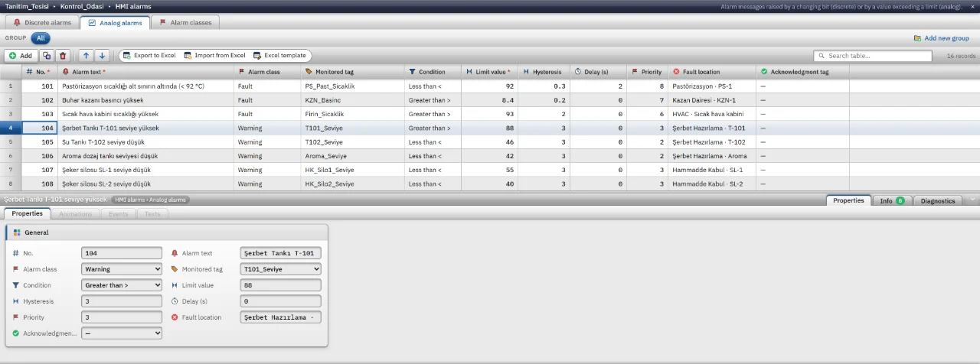Edit the Priority field in properties
The height and width of the screenshot is (364, 980).
pyautogui.click(x=122, y=317)
